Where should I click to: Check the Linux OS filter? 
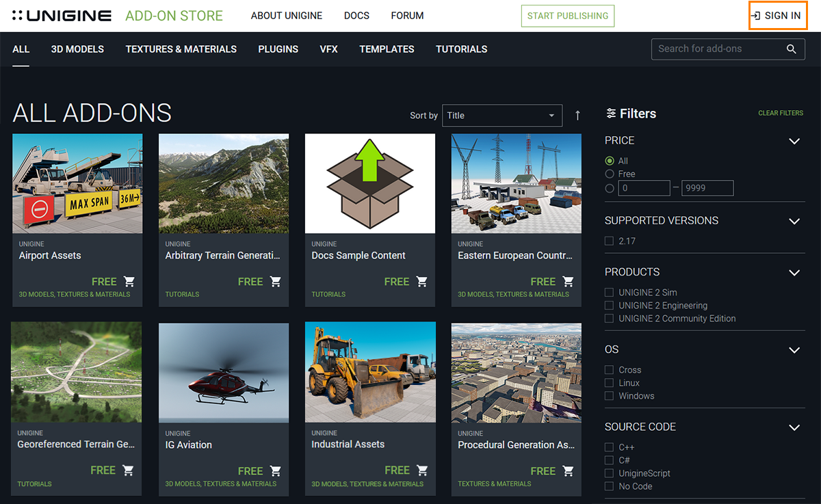click(610, 383)
